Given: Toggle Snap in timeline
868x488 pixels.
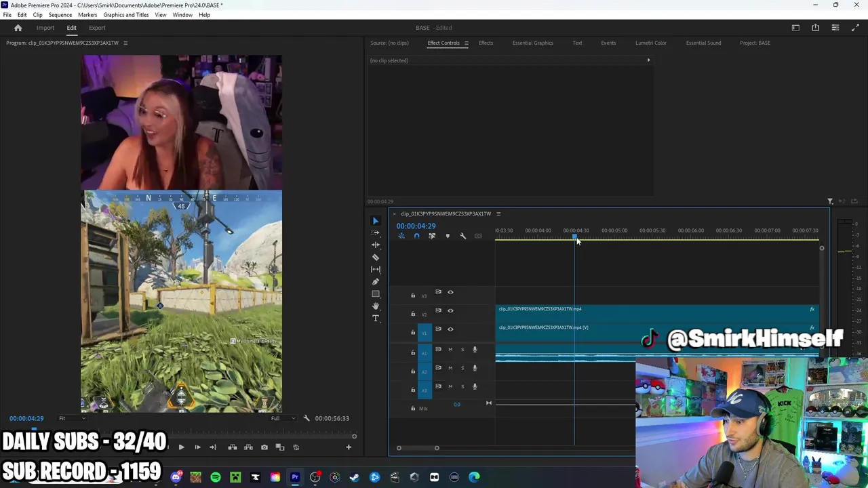Looking at the screenshot, I should (x=416, y=236).
